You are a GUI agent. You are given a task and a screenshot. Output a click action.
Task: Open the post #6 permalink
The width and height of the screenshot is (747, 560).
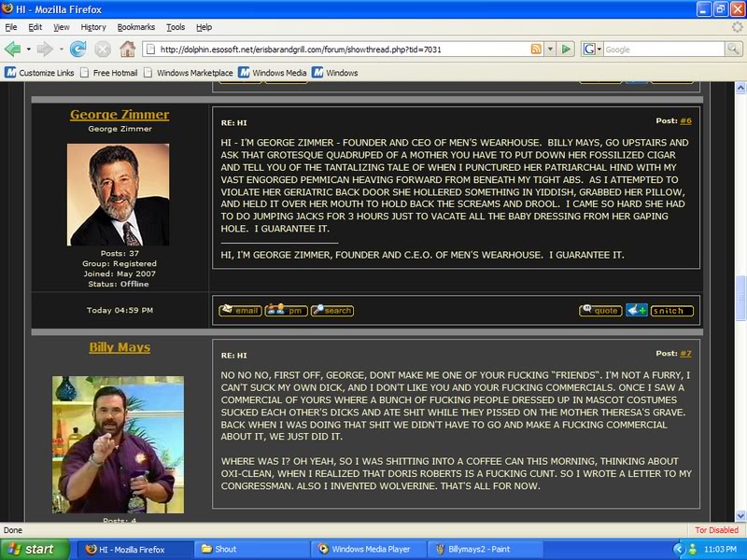click(685, 121)
